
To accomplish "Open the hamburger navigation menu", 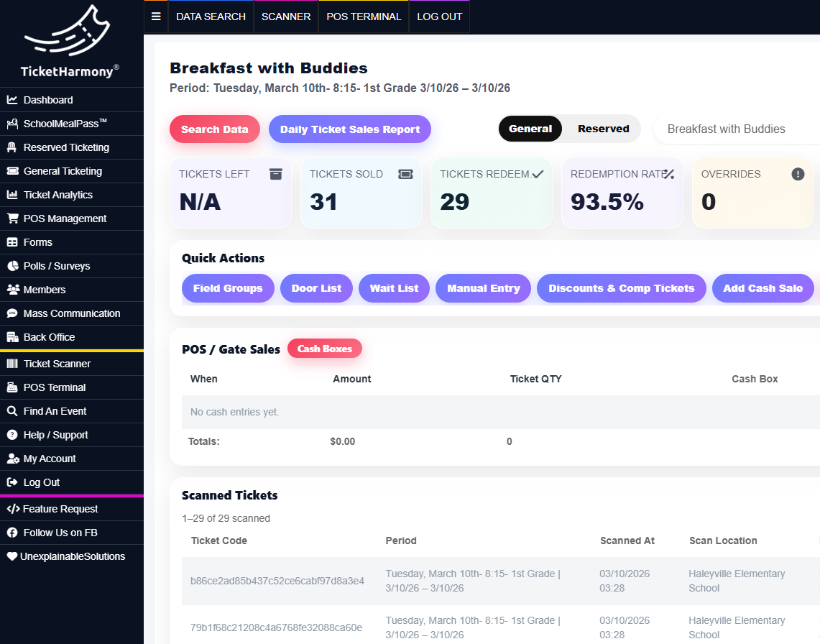I will (x=156, y=16).
